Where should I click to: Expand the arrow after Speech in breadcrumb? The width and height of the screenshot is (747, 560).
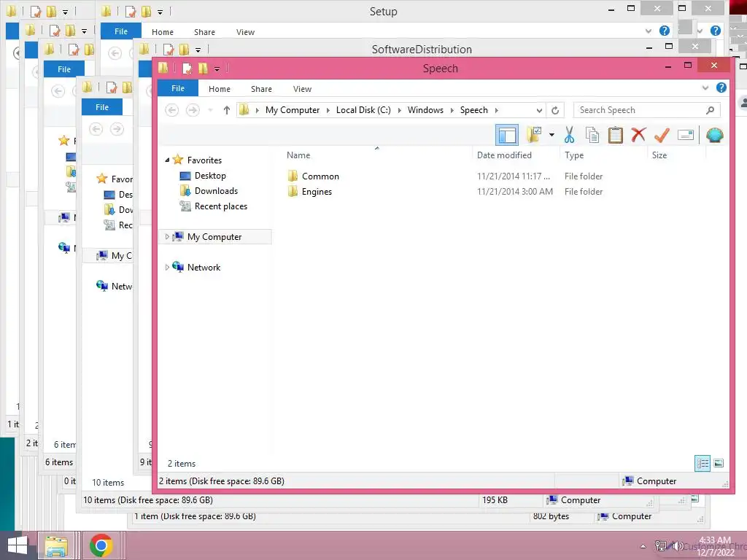[x=496, y=111]
